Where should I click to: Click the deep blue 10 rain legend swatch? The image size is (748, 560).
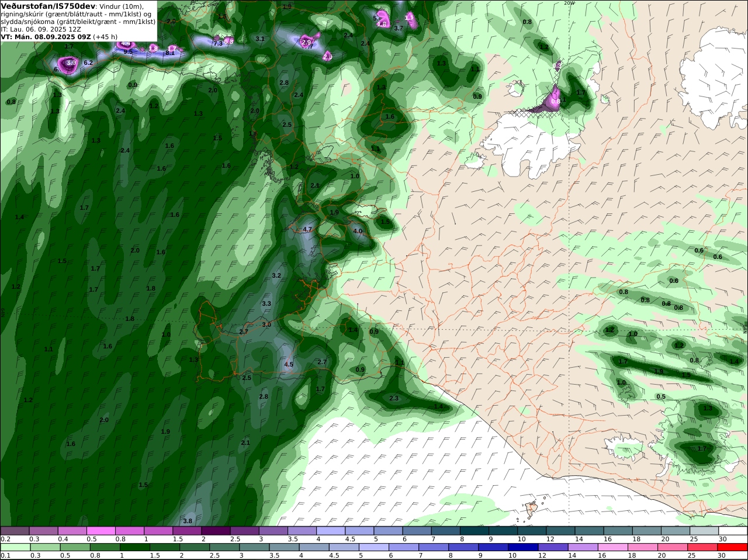tap(522, 548)
